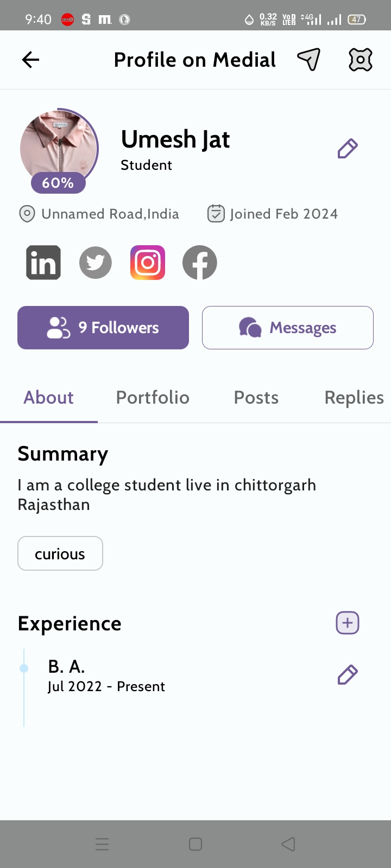Open Messages button

[x=288, y=328]
